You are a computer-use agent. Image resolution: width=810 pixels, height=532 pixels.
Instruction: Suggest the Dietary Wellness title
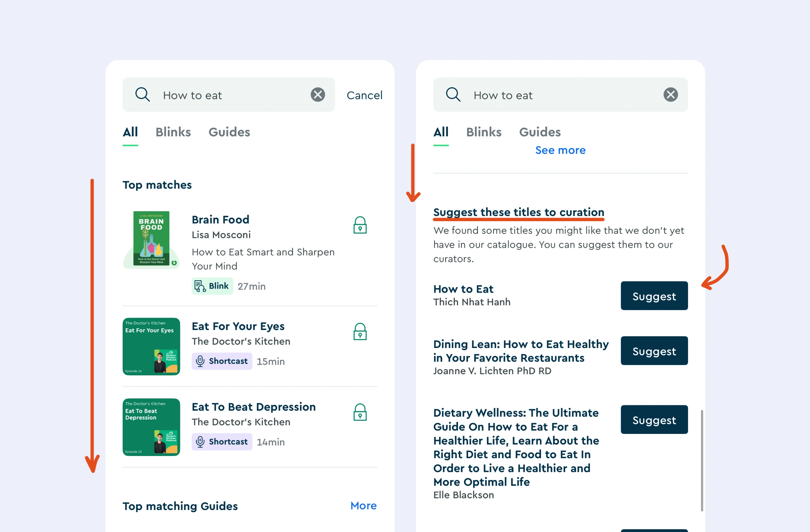click(654, 420)
